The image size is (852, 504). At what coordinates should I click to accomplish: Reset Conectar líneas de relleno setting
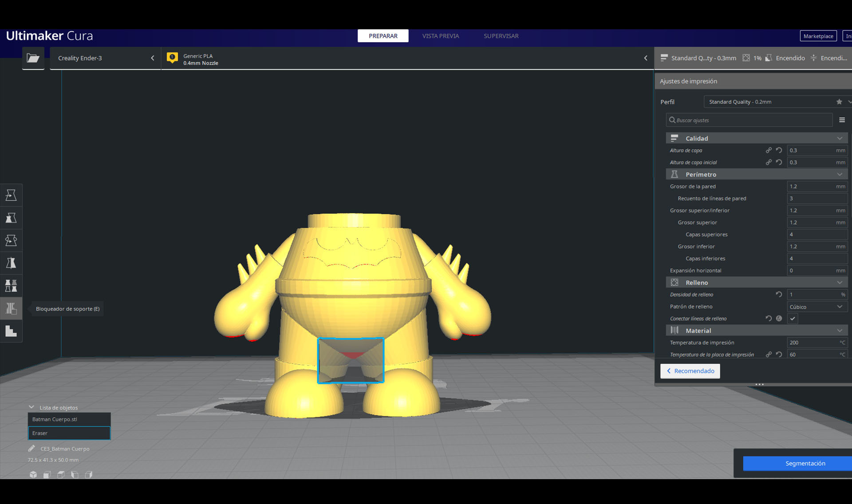[x=769, y=319]
